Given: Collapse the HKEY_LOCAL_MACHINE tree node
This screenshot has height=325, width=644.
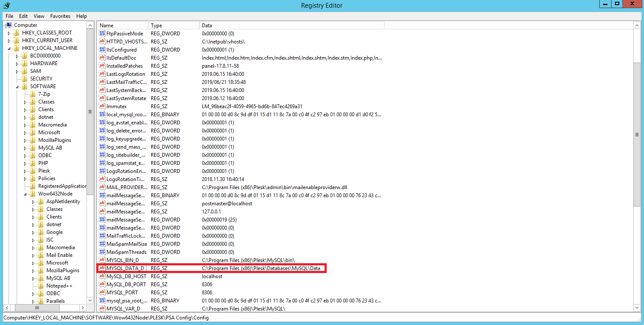Looking at the screenshot, I should point(9,49).
